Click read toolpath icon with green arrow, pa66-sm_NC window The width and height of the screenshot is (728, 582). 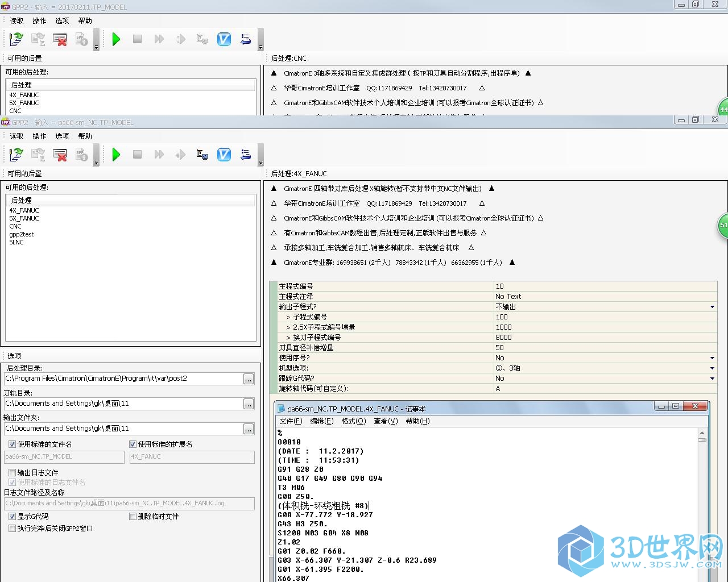pos(16,155)
